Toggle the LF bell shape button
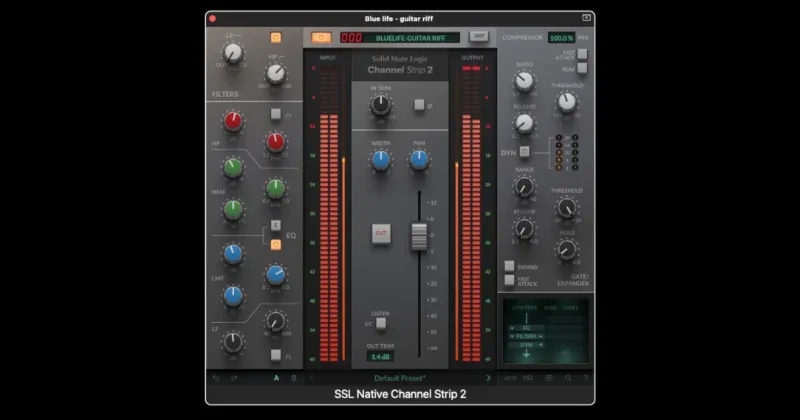The height and width of the screenshot is (420, 800). pos(276,355)
